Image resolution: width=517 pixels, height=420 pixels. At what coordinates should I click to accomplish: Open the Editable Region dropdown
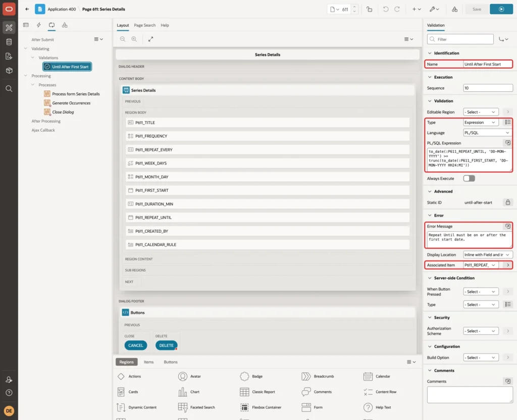[x=481, y=112]
